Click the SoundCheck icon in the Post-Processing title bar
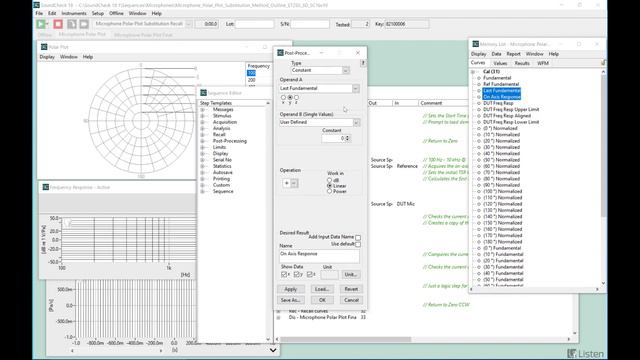The image size is (640, 360). tap(280, 53)
